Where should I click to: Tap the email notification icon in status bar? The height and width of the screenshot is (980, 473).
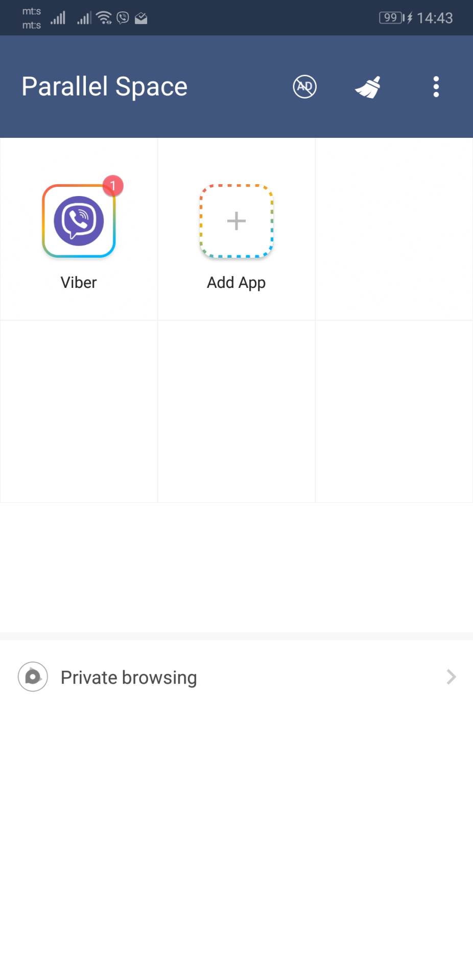(140, 18)
